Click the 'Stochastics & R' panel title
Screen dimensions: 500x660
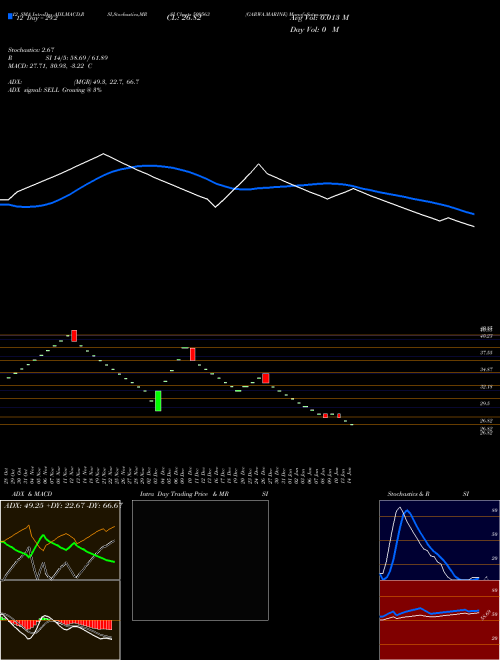pyautogui.click(x=408, y=494)
